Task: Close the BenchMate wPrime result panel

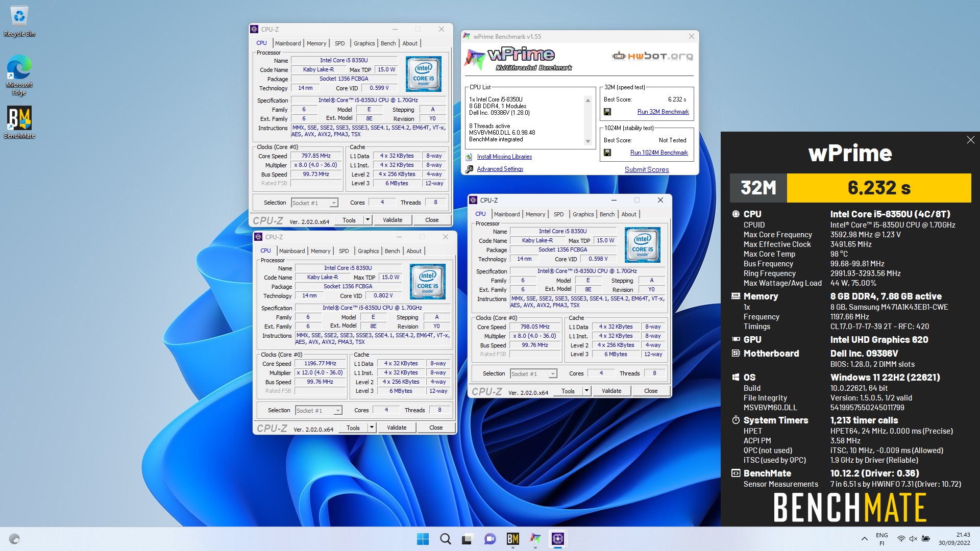Action: [x=970, y=140]
